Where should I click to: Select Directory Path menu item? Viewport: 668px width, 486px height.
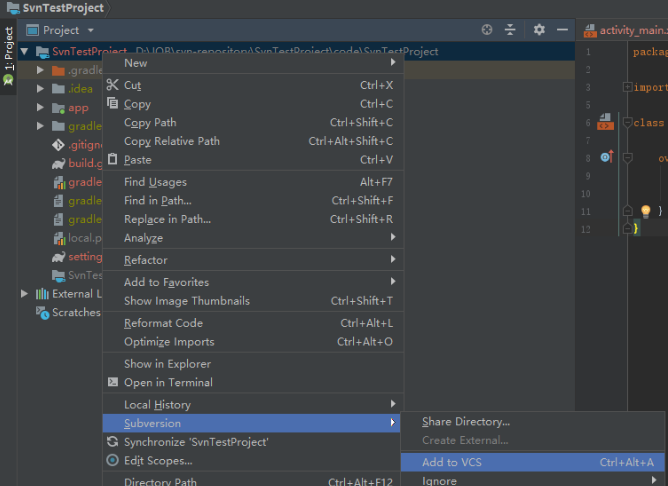253,481
